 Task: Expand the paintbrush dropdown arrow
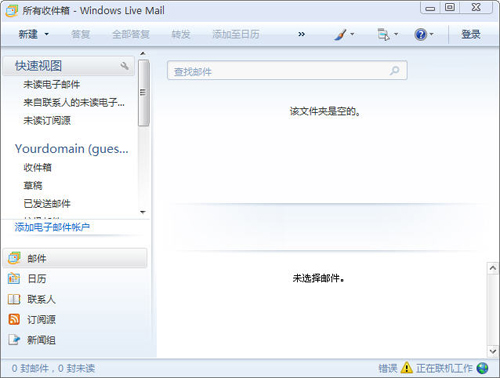[x=352, y=34]
